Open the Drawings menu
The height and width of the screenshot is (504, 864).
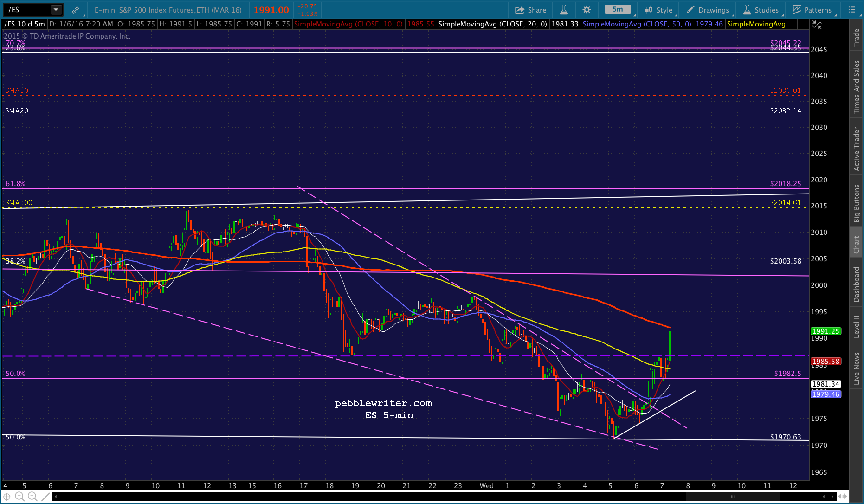(x=708, y=10)
